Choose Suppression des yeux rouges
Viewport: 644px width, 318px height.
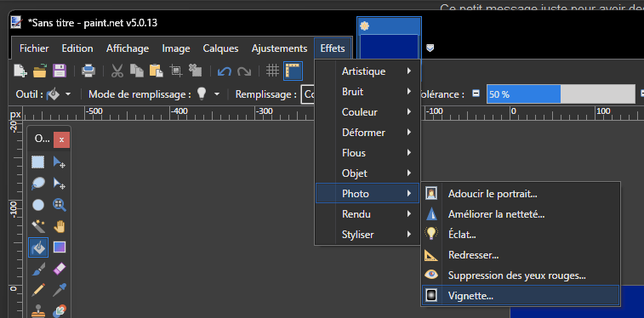point(521,275)
